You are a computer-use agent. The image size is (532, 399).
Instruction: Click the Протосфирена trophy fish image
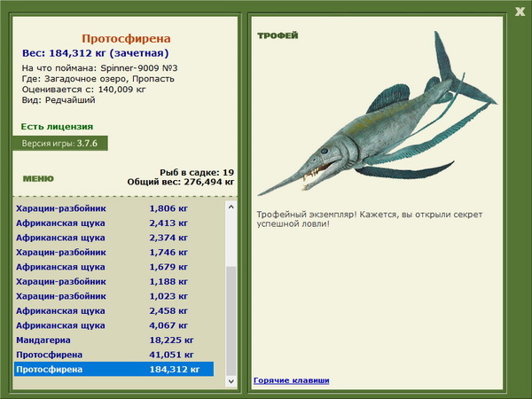(x=378, y=114)
